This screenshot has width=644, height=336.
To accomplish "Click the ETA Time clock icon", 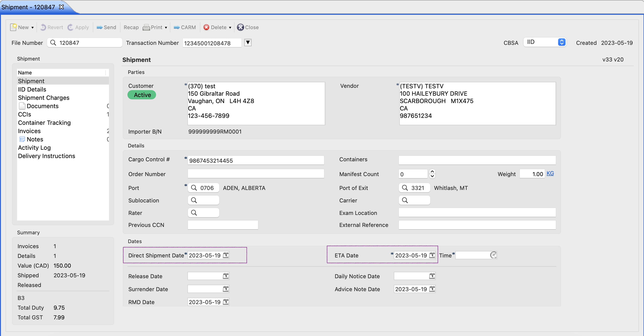I will pyautogui.click(x=493, y=255).
